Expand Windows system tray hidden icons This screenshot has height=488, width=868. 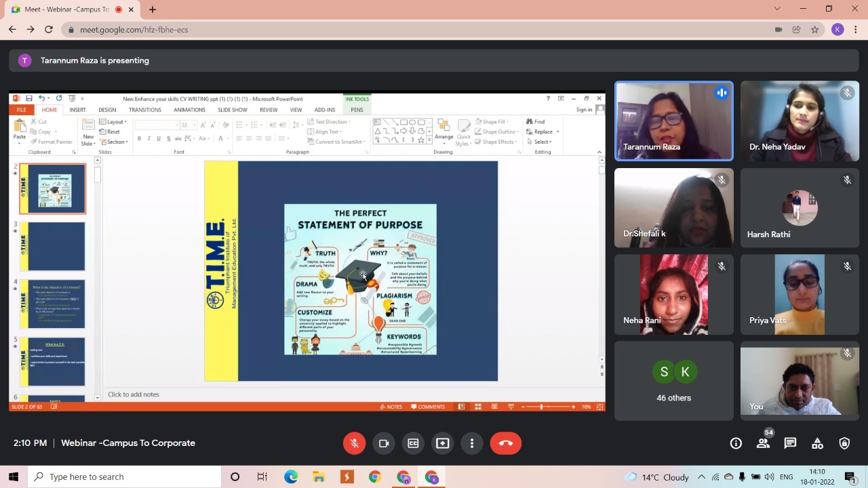tap(701, 476)
